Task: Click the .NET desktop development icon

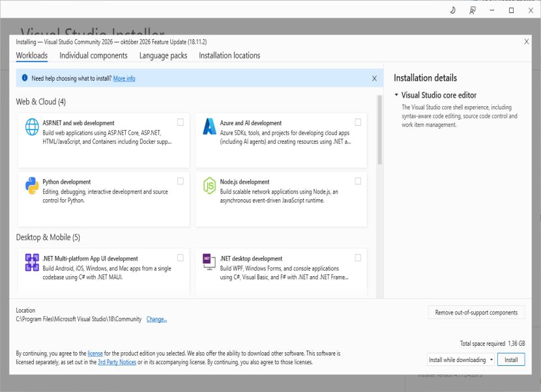Action: pos(209,262)
